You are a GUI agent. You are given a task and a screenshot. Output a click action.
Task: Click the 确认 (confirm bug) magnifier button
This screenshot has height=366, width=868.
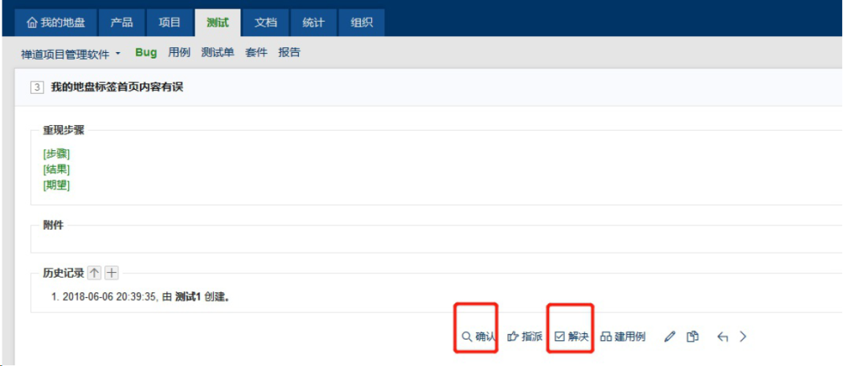point(478,337)
